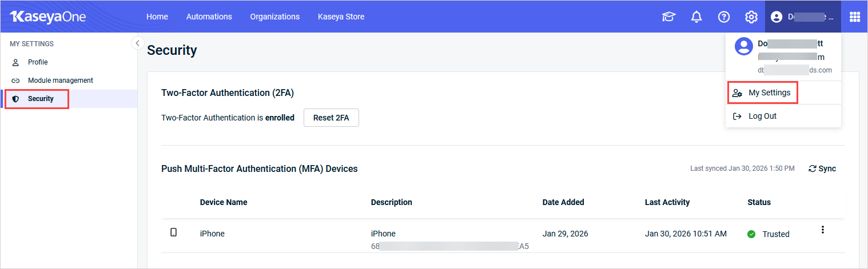Open the app launcher grid icon
The height and width of the screenshot is (269, 868).
[854, 17]
